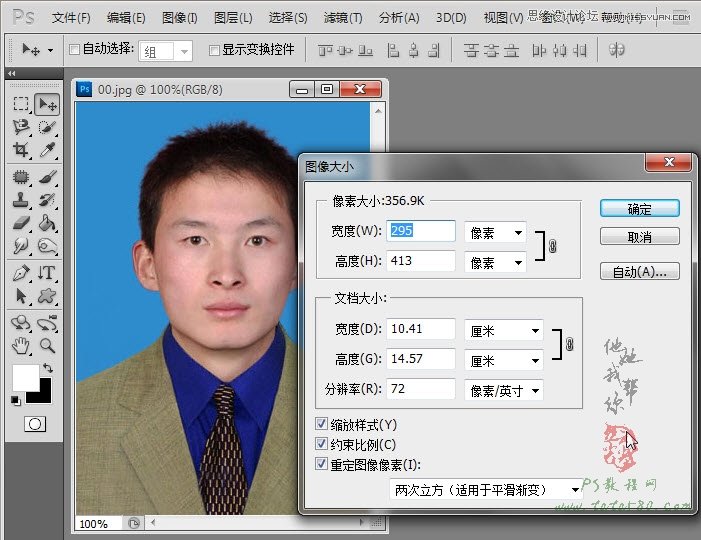701x540 pixels.
Task: Uncheck the 缩放样式 checkbox
Action: coord(321,424)
